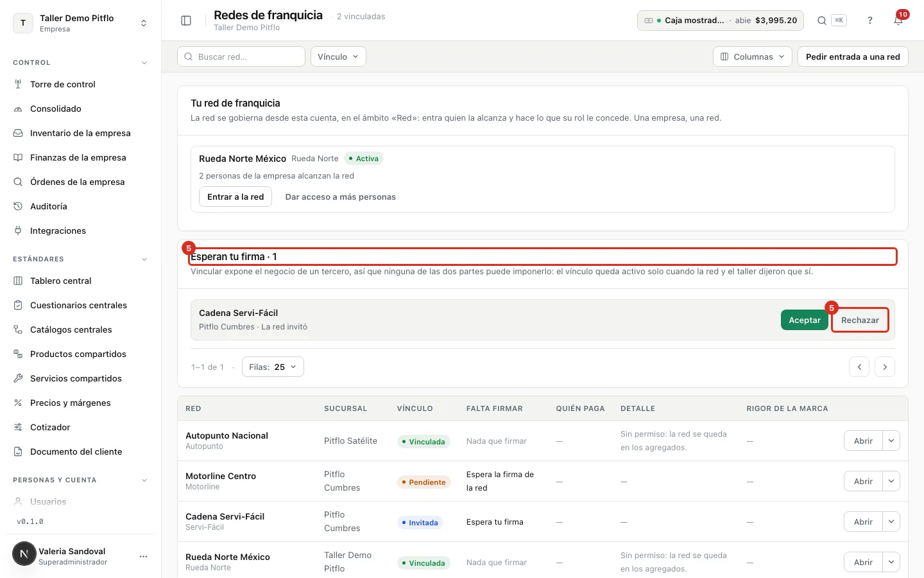The image size is (924, 578).
Task: Expand the Abrir arrow for Motorline Centro
Action: [x=891, y=481]
